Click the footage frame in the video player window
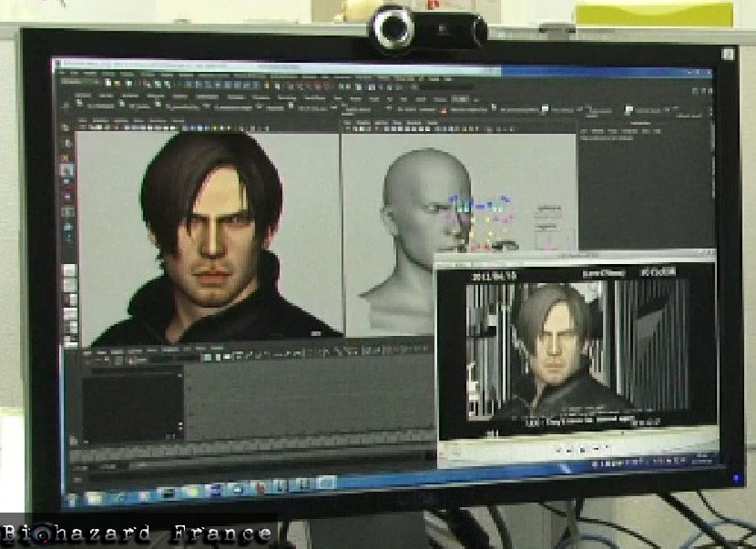Image resolution: width=756 pixels, height=549 pixels. (x=577, y=351)
